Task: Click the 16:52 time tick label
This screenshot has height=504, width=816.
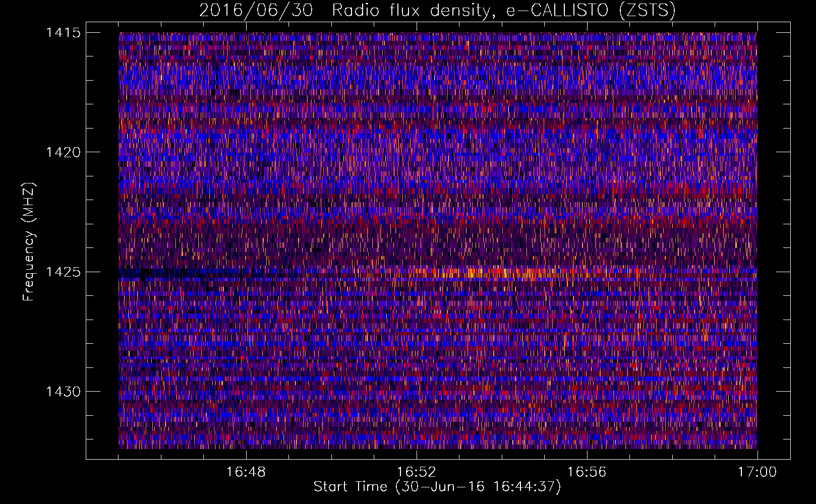Action: (416, 472)
